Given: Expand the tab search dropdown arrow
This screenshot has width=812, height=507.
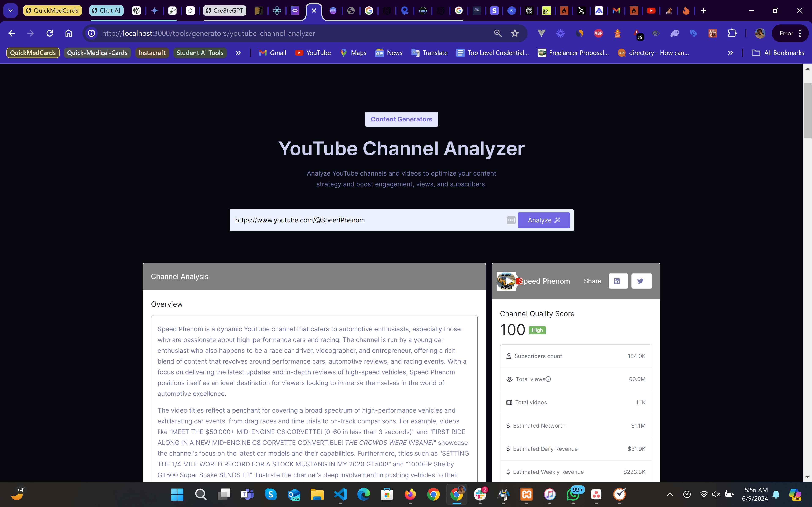Looking at the screenshot, I should coord(10,10).
